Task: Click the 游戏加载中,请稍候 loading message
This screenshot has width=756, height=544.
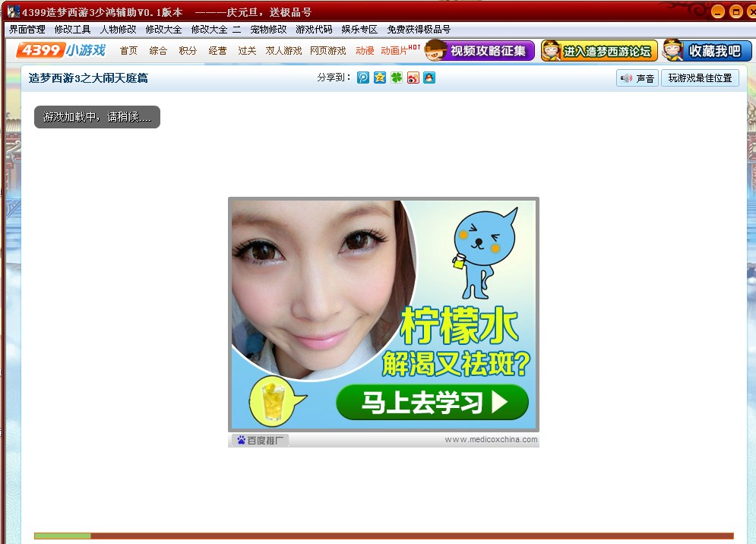Action: [97, 117]
